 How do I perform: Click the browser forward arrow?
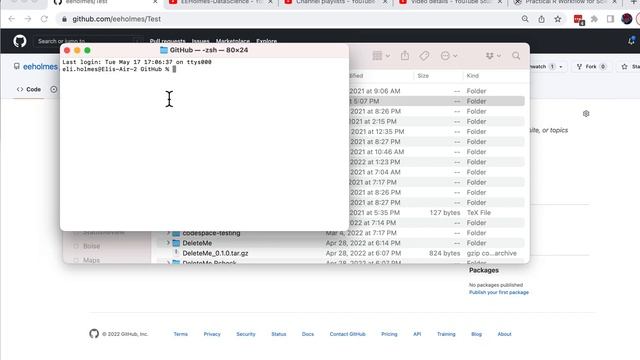[28, 19]
